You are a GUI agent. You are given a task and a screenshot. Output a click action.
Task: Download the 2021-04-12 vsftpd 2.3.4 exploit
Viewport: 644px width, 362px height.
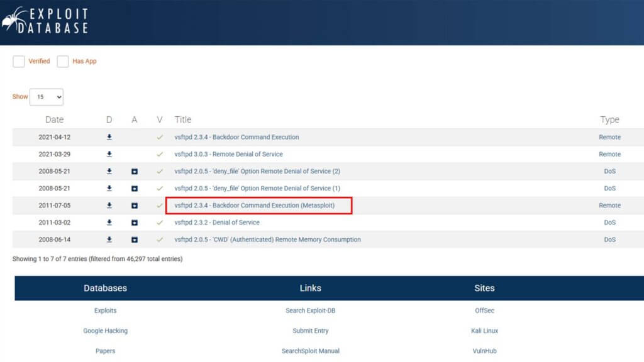pyautogui.click(x=109, y=137)
